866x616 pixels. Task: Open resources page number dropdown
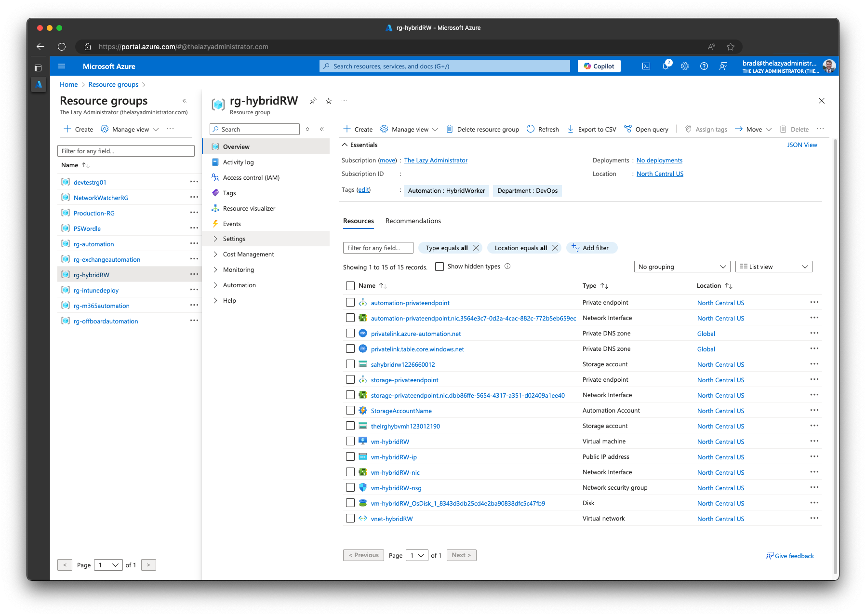[x=417, y=555]
